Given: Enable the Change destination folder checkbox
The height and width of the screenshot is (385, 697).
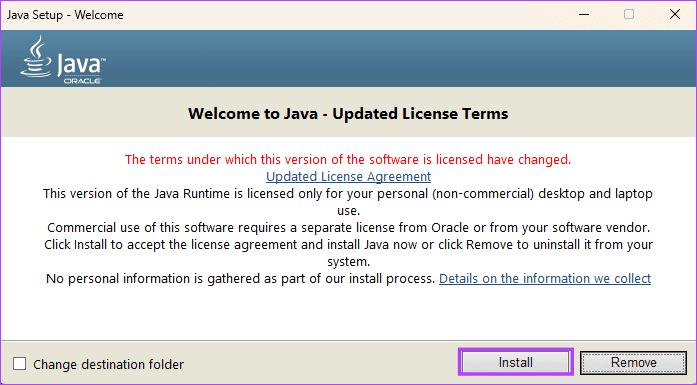Looking at the screenshot, I should coord(20,364).
